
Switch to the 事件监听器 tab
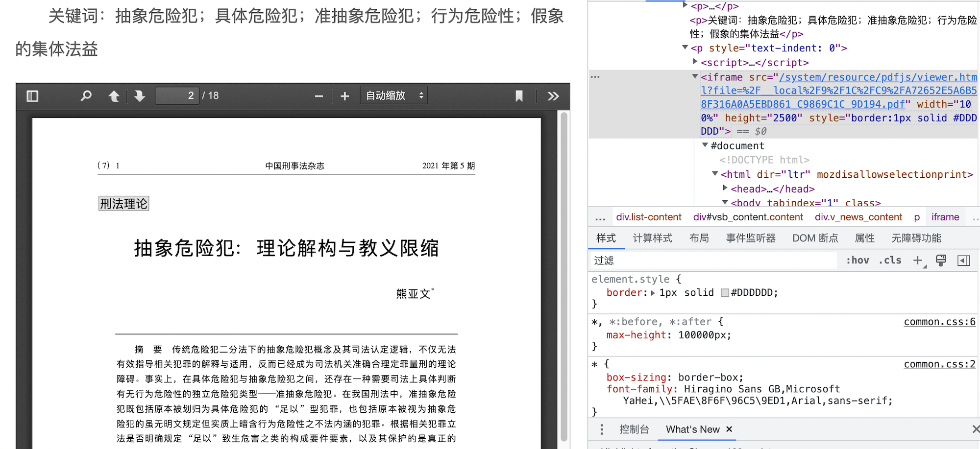pyautogui.click(x=751, y=238)
